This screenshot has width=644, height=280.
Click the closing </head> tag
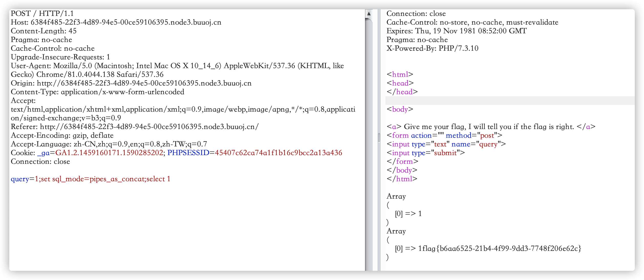[x=402, y=92]
